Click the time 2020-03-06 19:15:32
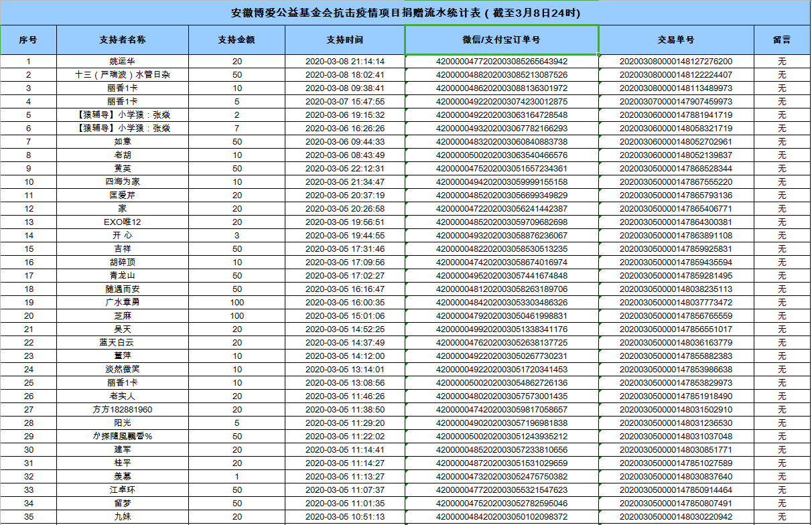Viewport: 812px width, 525px height. [x=345, y=115]
